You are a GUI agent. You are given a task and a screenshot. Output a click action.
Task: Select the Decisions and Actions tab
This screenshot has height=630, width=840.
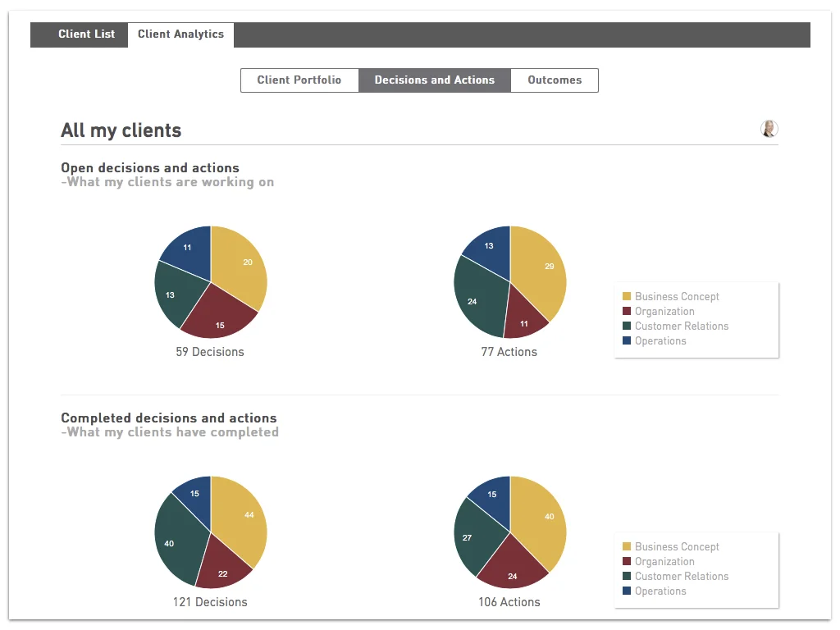point(435,80)
